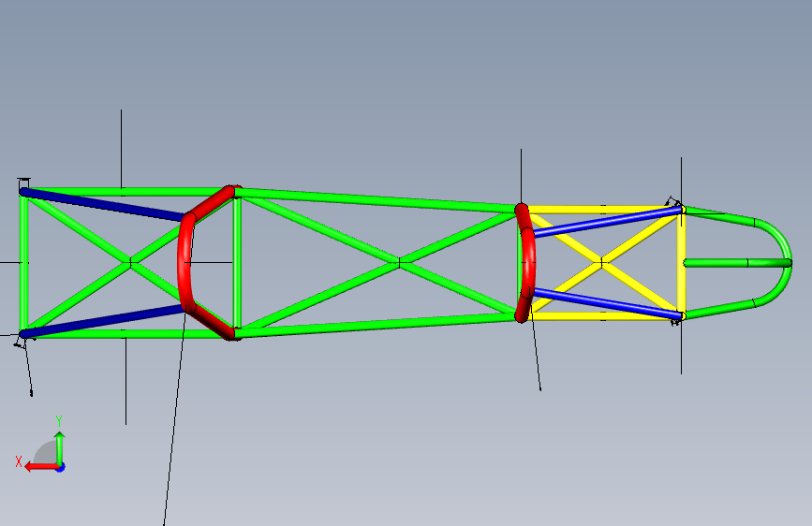Select green vertical tube beside left red hoop

237,263
